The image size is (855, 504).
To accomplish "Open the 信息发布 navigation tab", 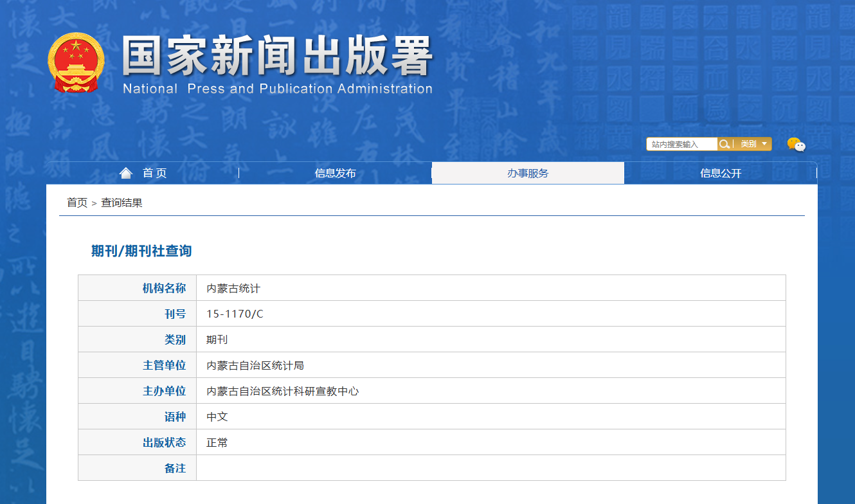I will (335, 173).
